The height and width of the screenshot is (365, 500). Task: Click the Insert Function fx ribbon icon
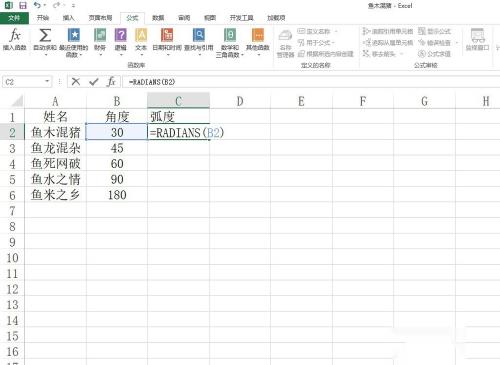[15, 35]
